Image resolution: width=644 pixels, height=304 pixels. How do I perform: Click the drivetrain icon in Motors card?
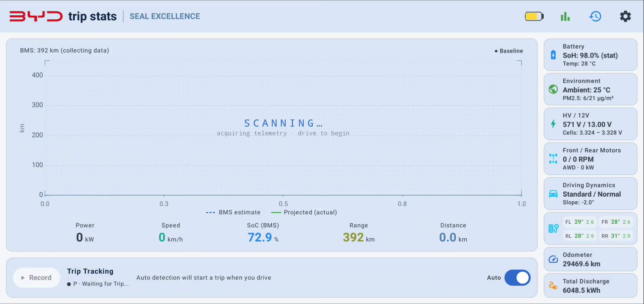(553, 159)
